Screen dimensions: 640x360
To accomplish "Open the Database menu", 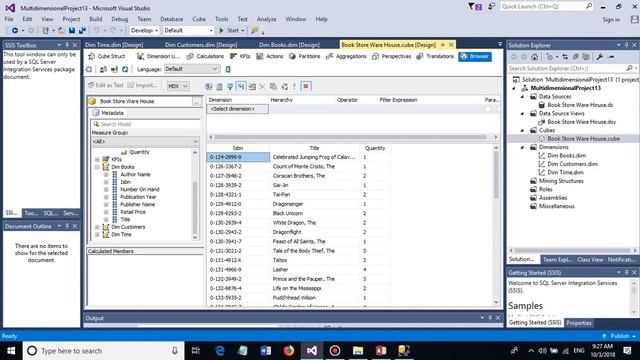I will click(x=171, y=19).
